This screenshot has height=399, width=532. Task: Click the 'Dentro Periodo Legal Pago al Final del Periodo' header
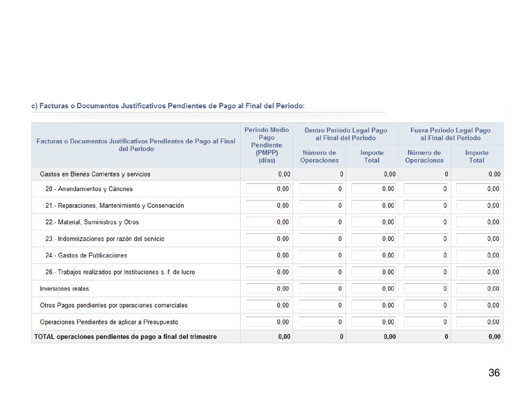point(345,134)
